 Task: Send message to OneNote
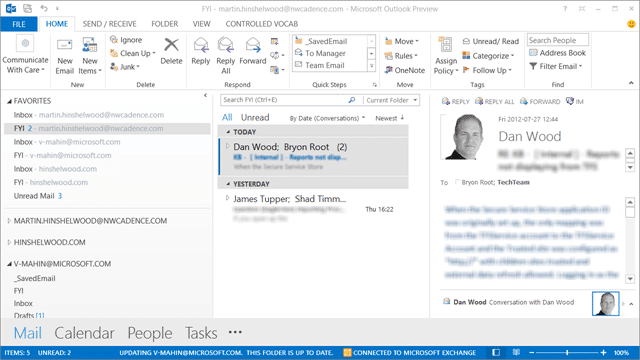click(405, 70)
